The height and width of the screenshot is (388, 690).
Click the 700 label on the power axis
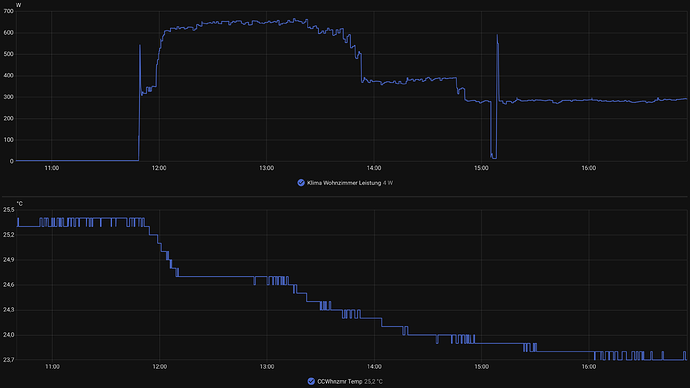[x=8, y=11]
